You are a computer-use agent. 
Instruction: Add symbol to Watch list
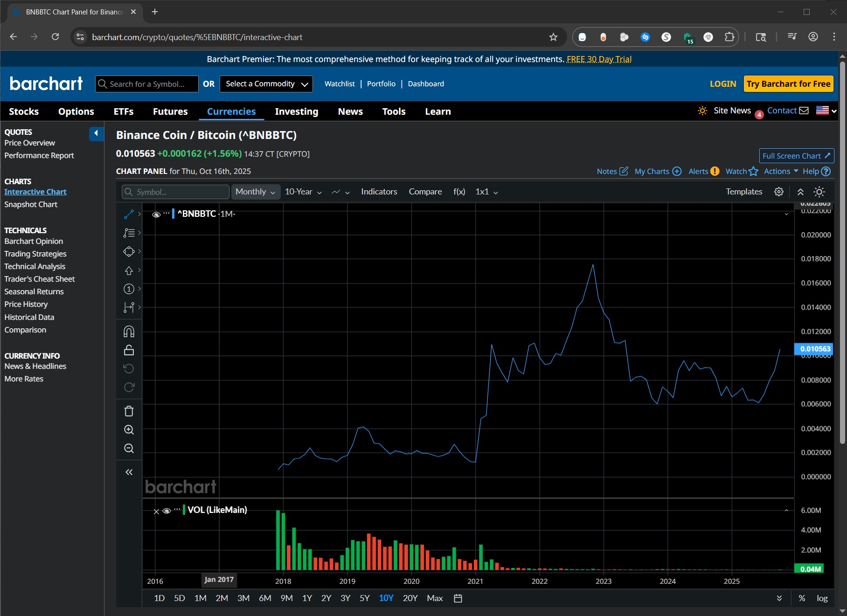(742, 171)
